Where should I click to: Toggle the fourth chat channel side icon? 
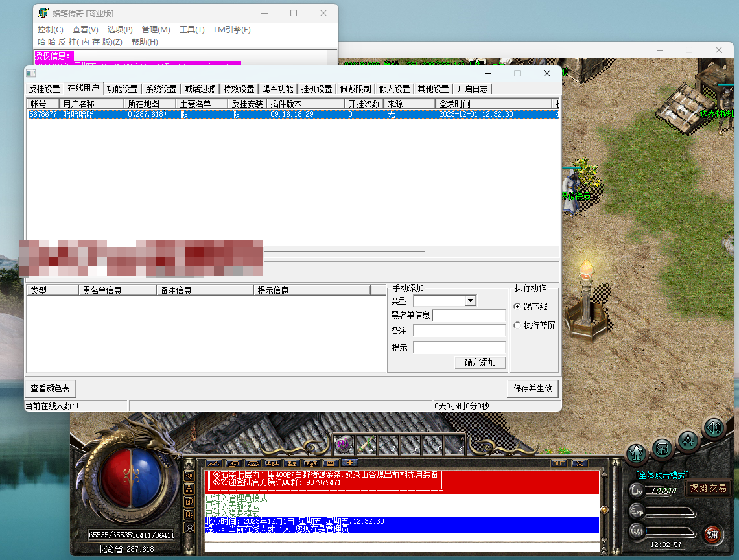[x=189, y=515]
